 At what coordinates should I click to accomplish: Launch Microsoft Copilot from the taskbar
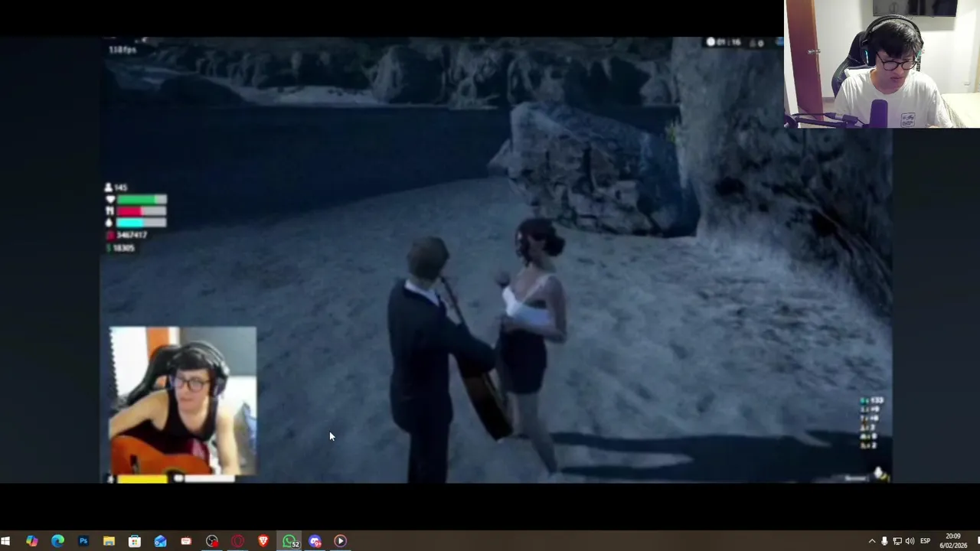pos(31,541)
